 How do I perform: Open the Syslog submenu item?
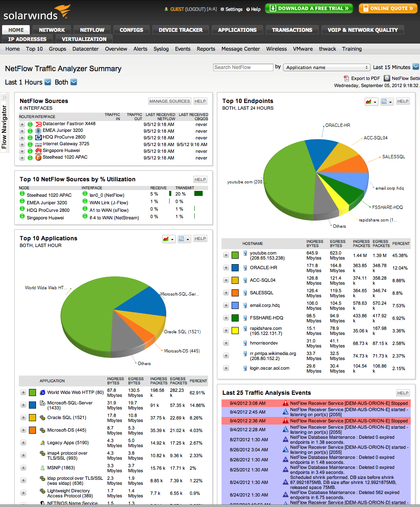161,49
